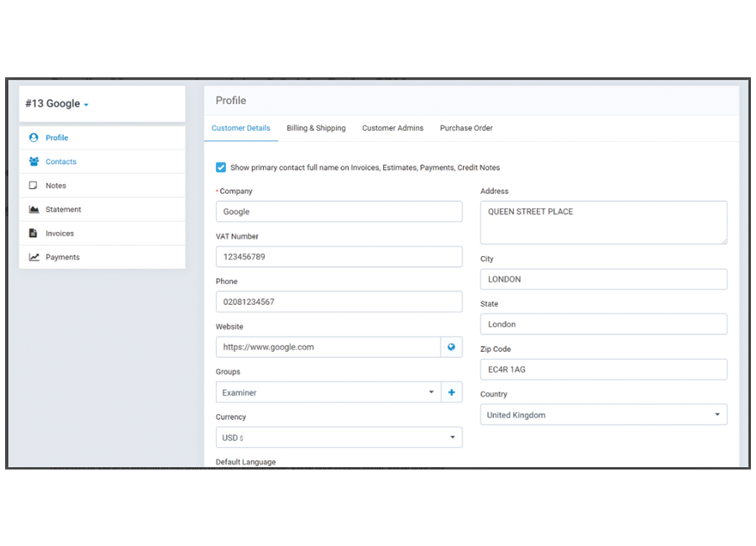The height and width of the screenshot is (546, 756).
Task: Go to Purchase Order tab
Action: pyautogui.click(x=466, y=129)
